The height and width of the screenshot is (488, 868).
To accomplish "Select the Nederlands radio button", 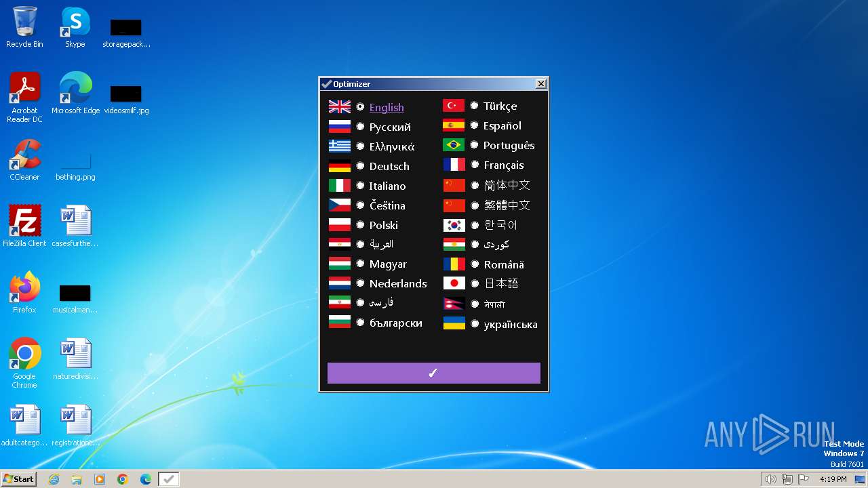I will (x=360, y=283).
